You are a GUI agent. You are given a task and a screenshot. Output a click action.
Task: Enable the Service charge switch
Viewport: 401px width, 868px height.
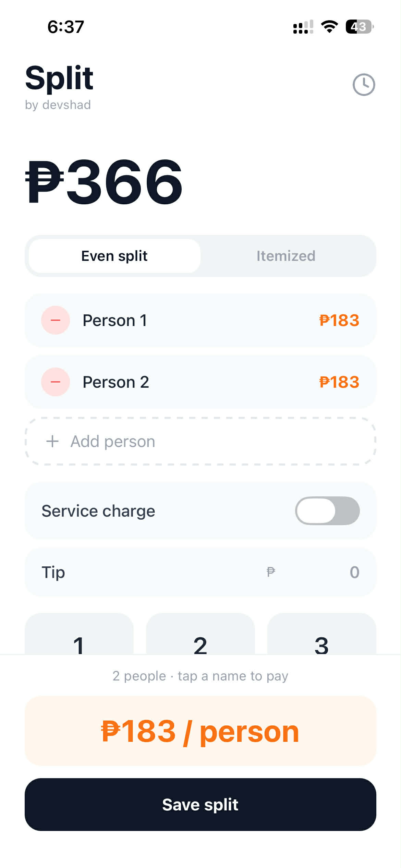(327, 510)
